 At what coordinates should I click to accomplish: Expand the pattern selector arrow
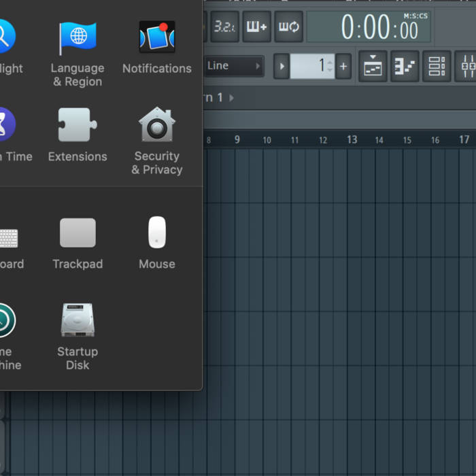click(282, 66)
